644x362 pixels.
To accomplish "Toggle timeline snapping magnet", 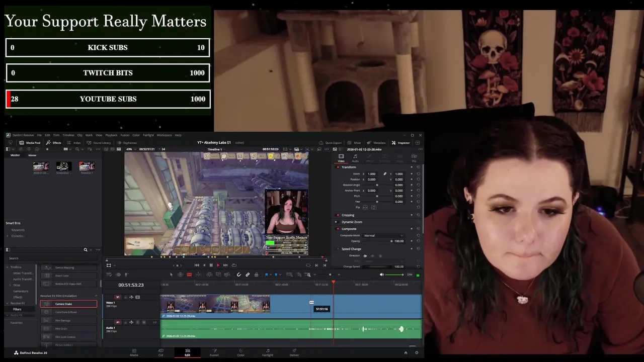I will (238, 275).
